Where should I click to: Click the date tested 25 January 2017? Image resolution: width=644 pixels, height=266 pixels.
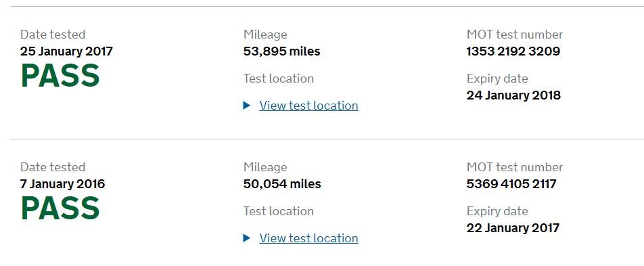pos(66,51)
